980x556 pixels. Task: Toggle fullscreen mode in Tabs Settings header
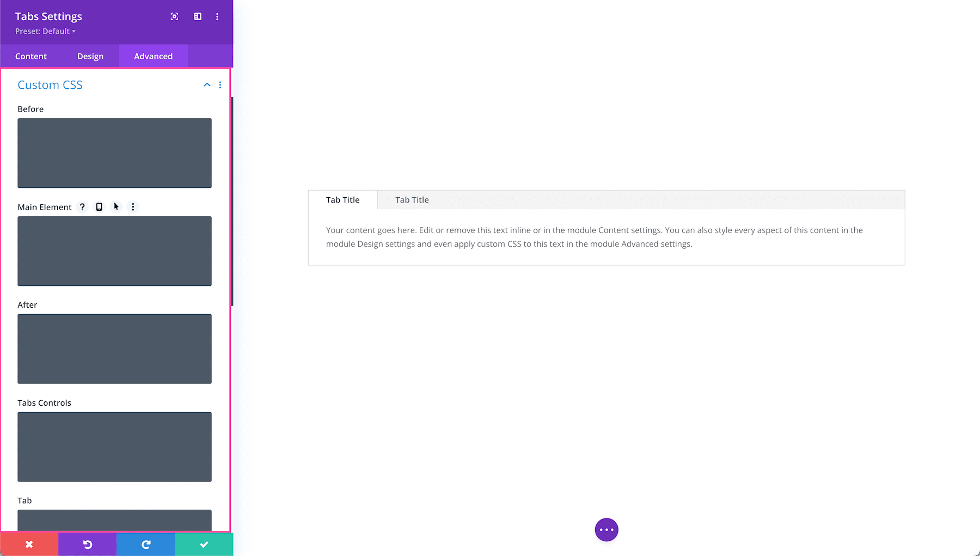[174, 16]
